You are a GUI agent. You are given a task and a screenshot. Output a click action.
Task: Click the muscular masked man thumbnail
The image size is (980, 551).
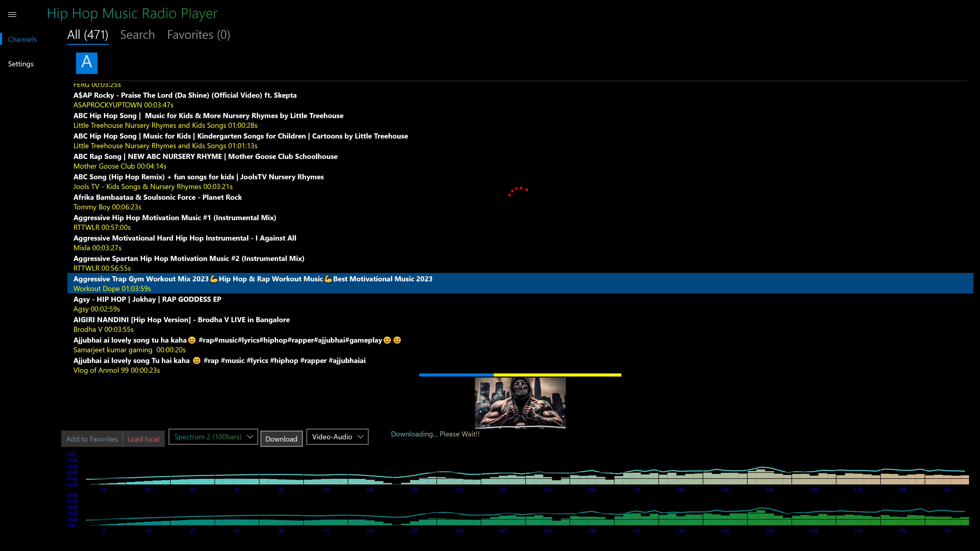click(x=520, y=402)
